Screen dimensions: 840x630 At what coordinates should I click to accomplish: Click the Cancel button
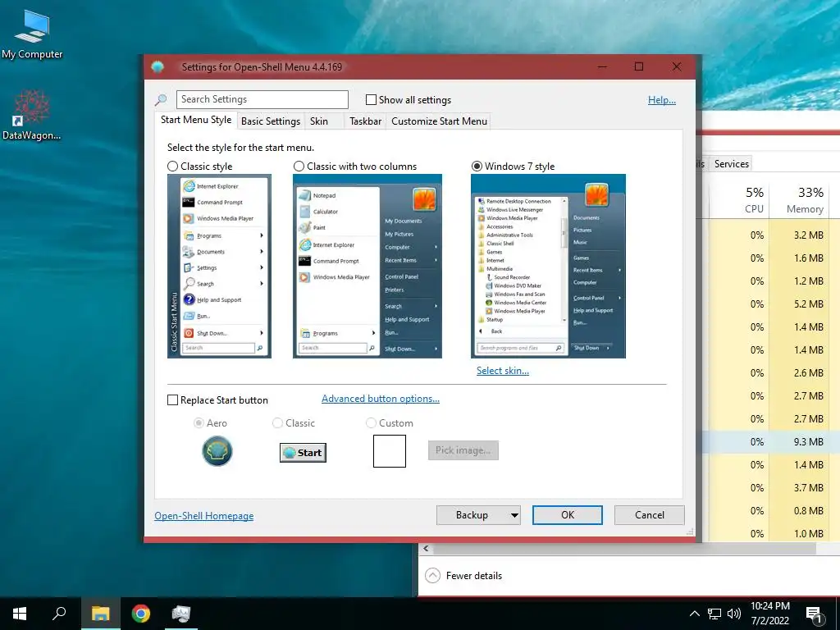(650, 515)
